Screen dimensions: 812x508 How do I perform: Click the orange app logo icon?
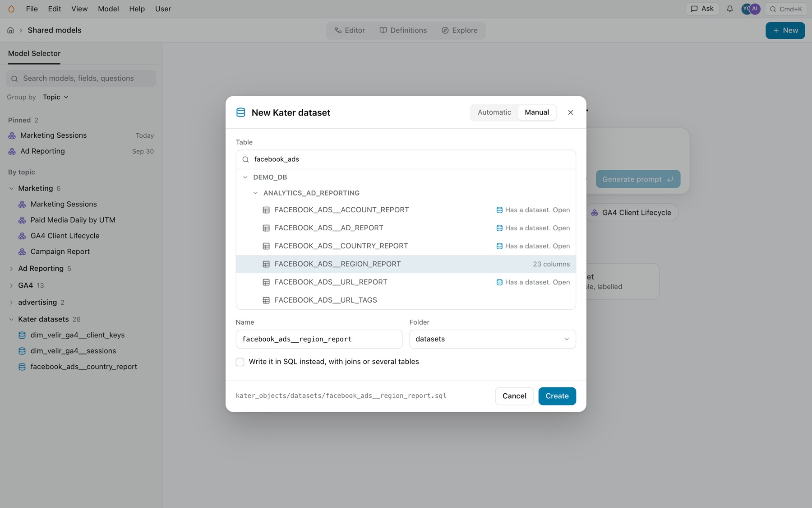(11, 9)
